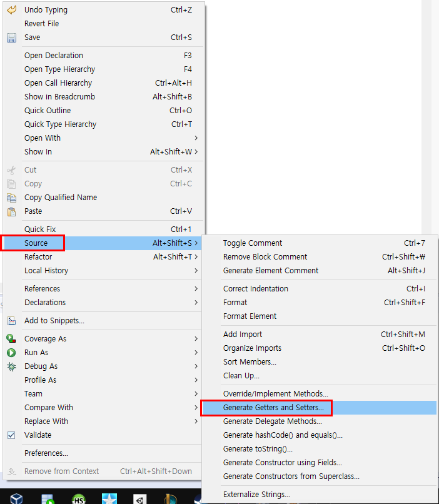Click the Add to Snippets icon
The width and height of the screenshot is (439, 504).
[x=12, y=321]
